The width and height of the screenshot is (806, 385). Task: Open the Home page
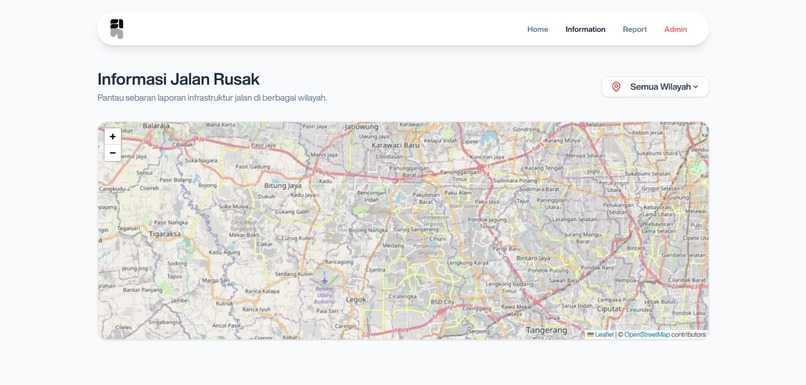coord(538,29)
